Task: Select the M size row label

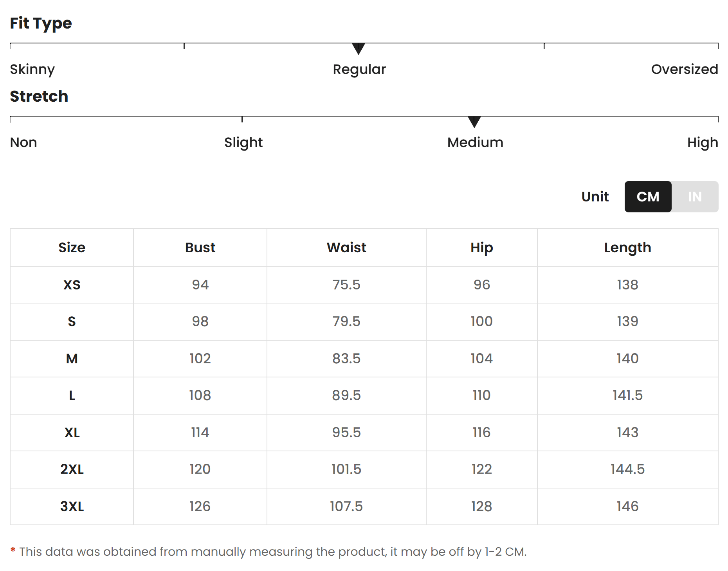Action: click(72, 359)
